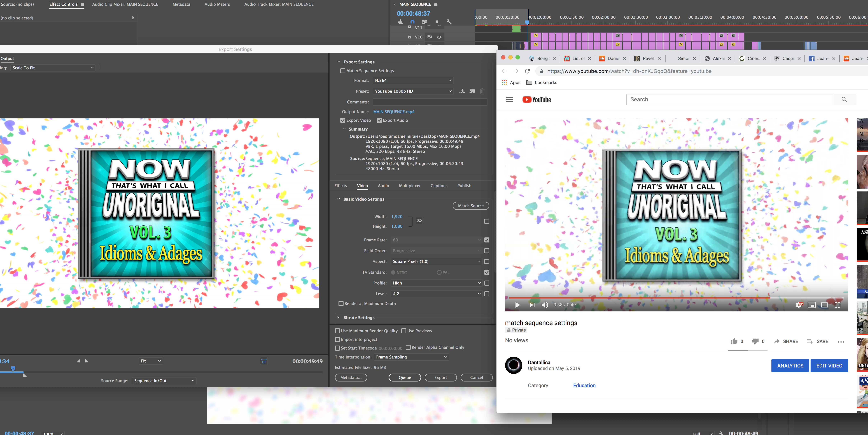Image resolution: width=868 pixels, height=435 pixels.
Task: Like the video with thumbs up
Action: [734, 341]
